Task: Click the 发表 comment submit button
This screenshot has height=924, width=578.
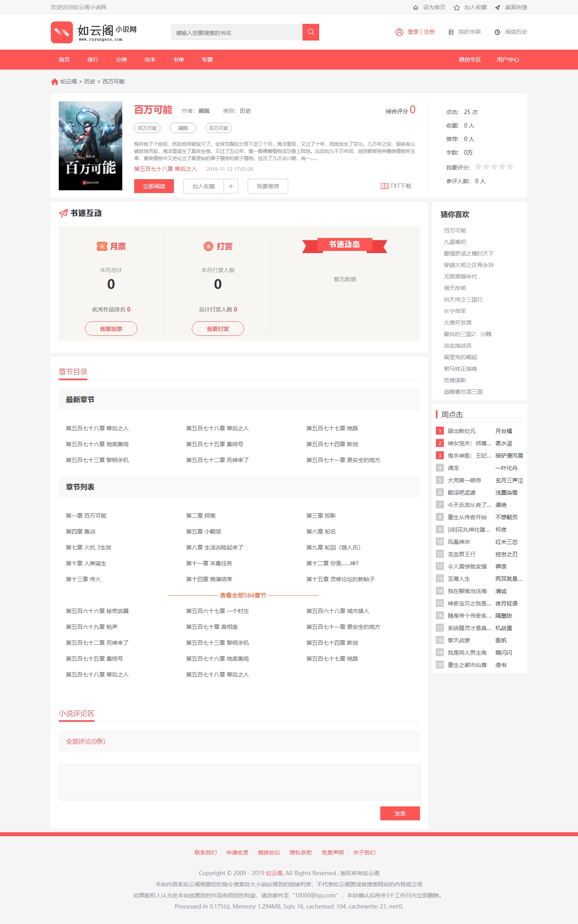Action: pos(400,814)
